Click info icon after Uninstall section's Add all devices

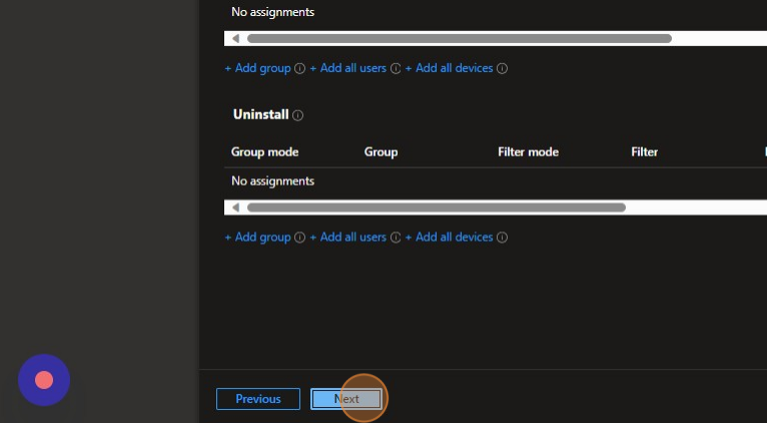tap(502, 238)
